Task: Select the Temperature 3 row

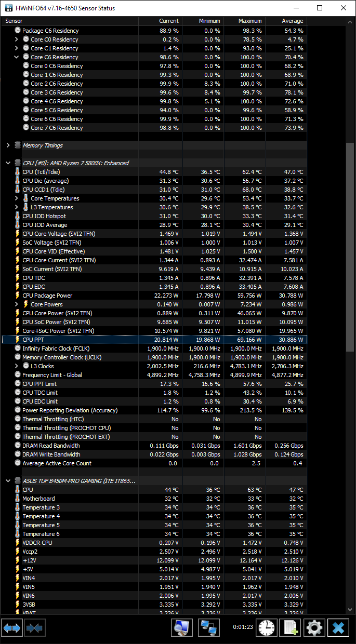Action: [154, 507]
